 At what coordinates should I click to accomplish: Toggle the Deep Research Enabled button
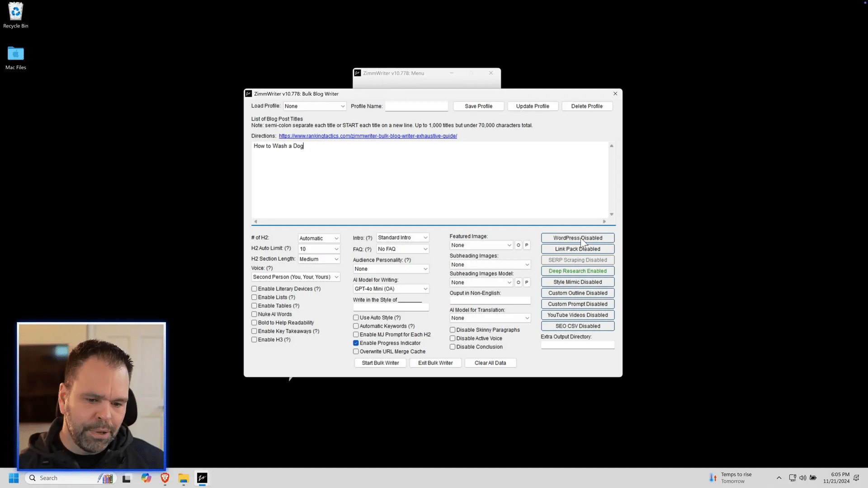(578, 271)
